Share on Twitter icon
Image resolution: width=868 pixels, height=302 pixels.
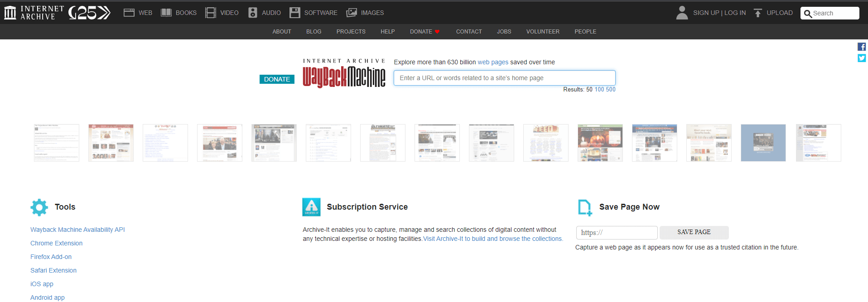(862, 58)
